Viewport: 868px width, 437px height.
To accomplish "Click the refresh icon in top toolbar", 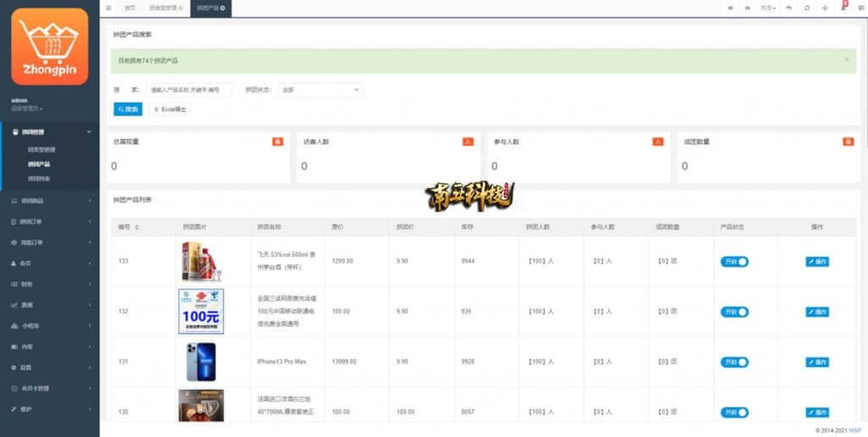I will pos(807,8).
